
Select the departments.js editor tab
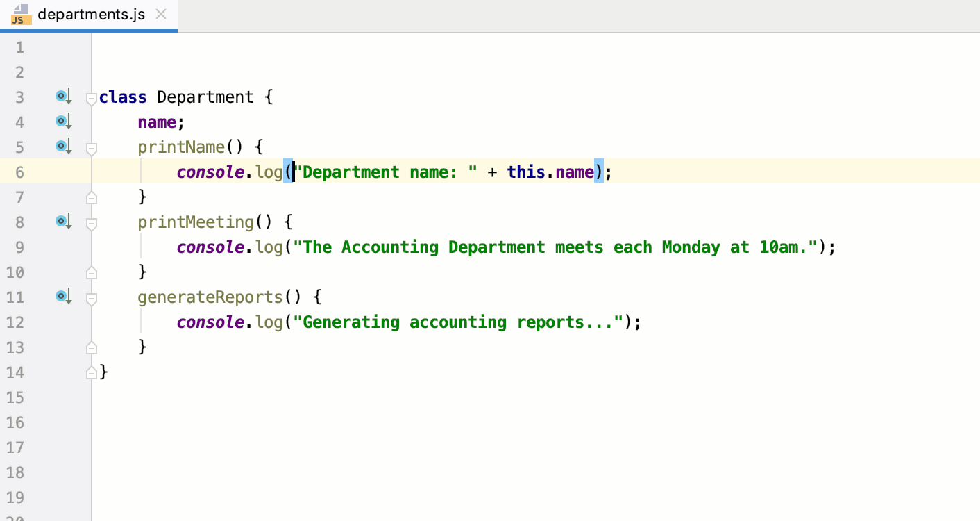[90, 13]
